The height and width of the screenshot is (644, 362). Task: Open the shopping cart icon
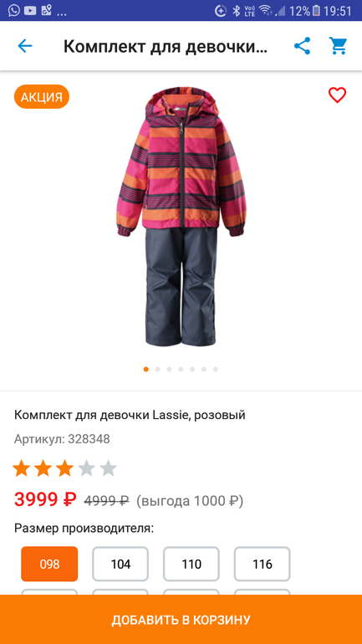[339, 46]
